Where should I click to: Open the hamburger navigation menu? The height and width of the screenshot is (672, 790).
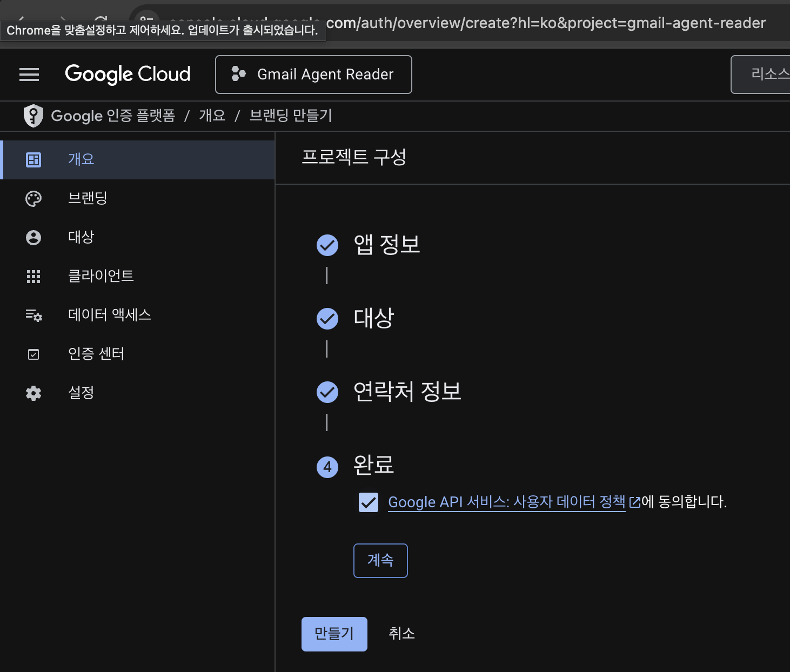(x=29, y=75)
